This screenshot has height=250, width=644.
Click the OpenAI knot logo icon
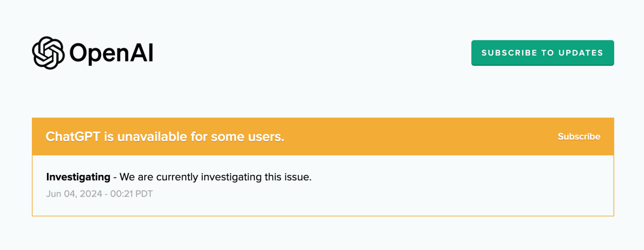[x=48, y=53]
